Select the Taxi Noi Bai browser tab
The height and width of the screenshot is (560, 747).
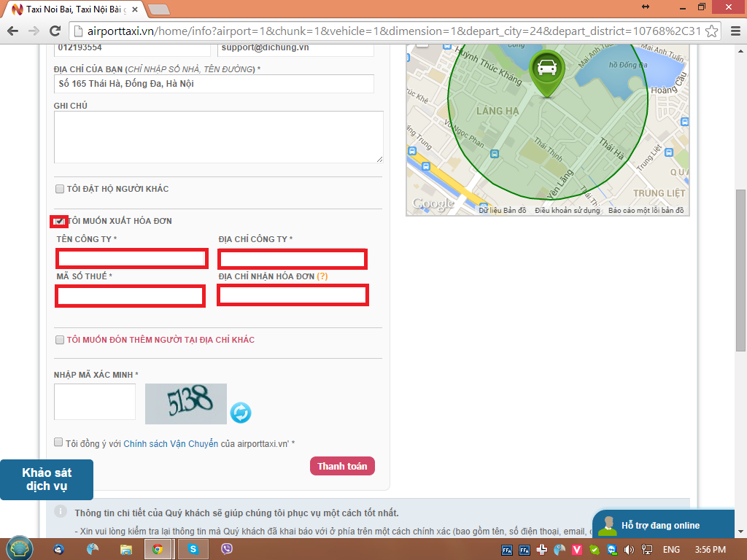[73, 9]
